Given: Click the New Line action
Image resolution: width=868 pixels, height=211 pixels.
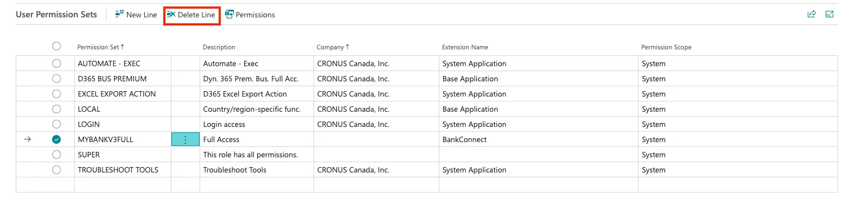Looking at the screenshot, I should click(136, 15).
